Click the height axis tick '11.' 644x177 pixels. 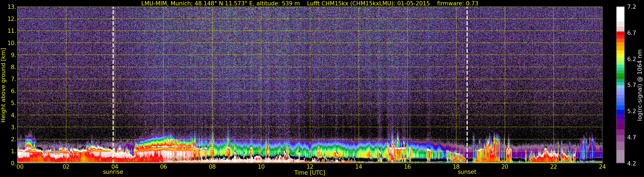[x=12, y=31]
